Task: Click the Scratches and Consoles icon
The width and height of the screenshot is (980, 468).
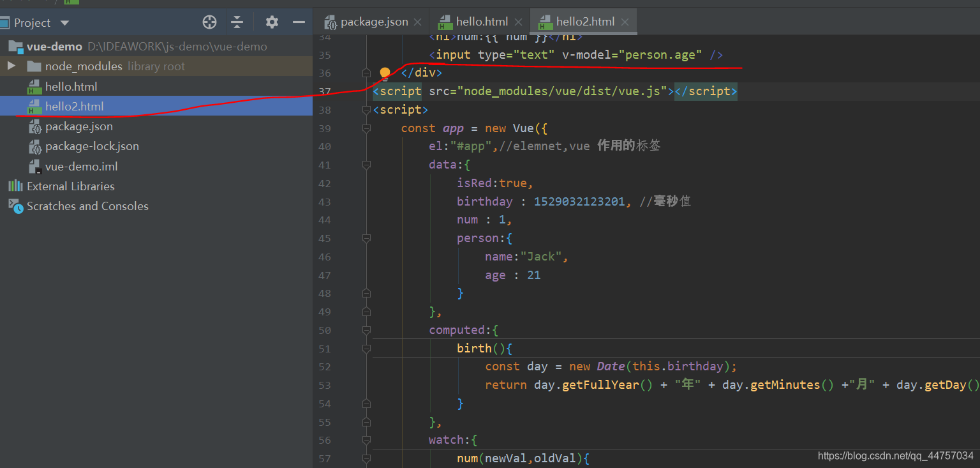Action: pyautogui.click(x=15, y=206)
